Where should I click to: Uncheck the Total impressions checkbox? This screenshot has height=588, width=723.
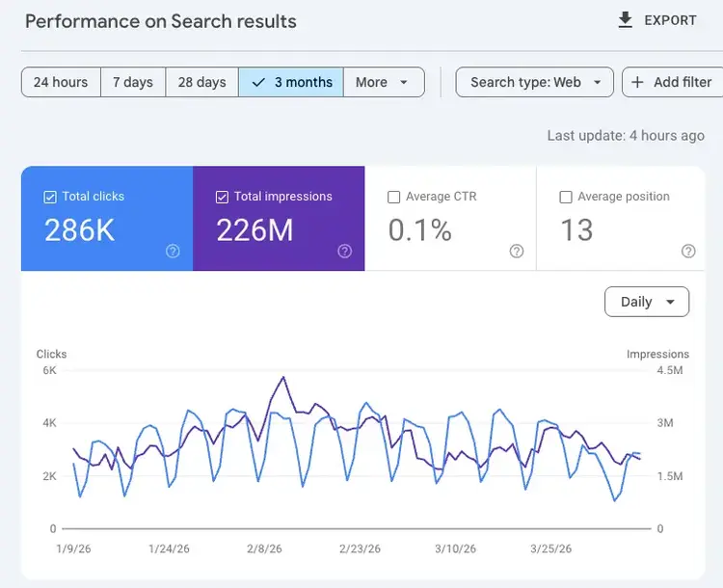click(222, 197)
